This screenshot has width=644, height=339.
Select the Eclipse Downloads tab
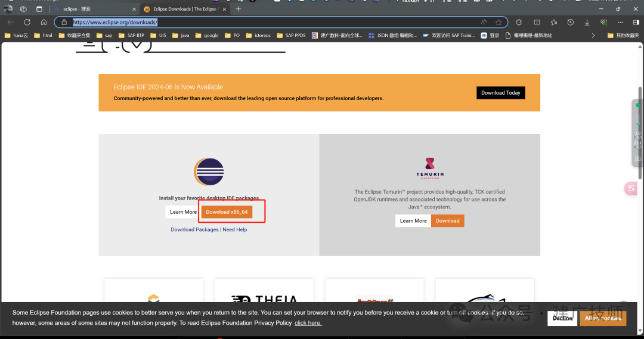point(185,9)
